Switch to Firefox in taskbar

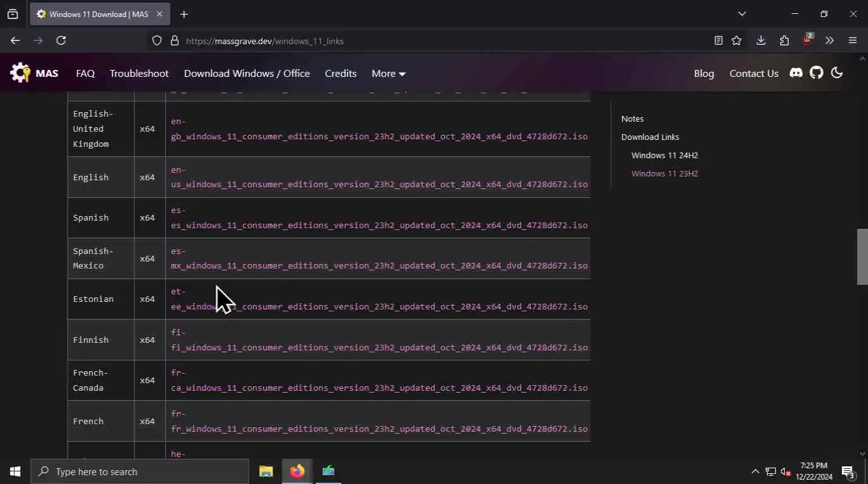(297, 471)
